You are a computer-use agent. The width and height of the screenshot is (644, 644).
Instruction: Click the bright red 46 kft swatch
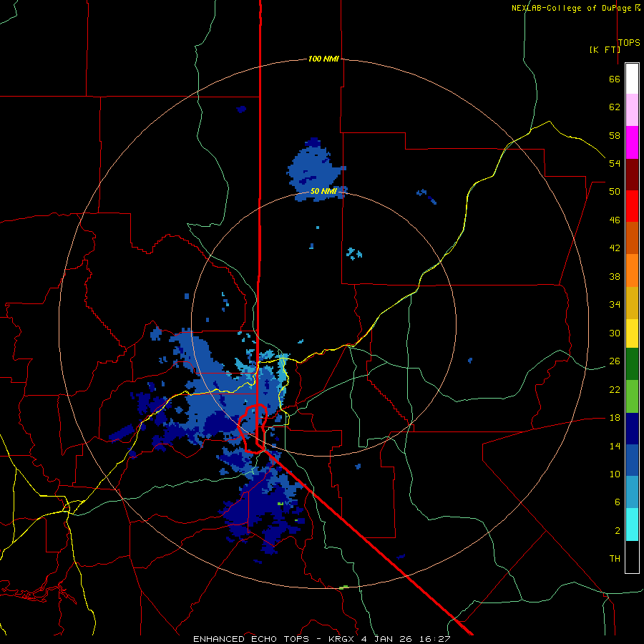click(x=632, y=206)
